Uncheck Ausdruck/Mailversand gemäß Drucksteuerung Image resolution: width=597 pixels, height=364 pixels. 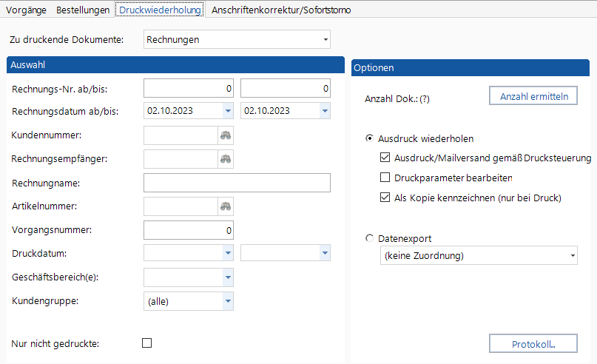tap(385, 158)
